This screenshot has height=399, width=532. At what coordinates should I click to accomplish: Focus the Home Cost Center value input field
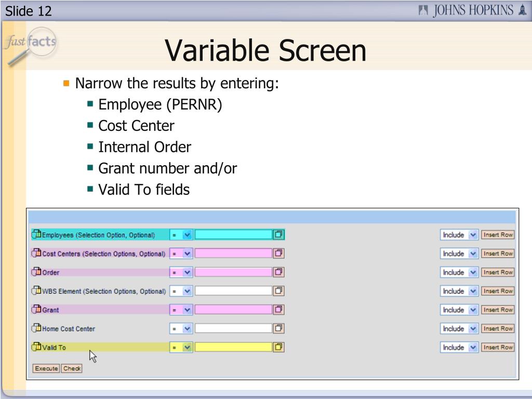(x=233, y=328)
